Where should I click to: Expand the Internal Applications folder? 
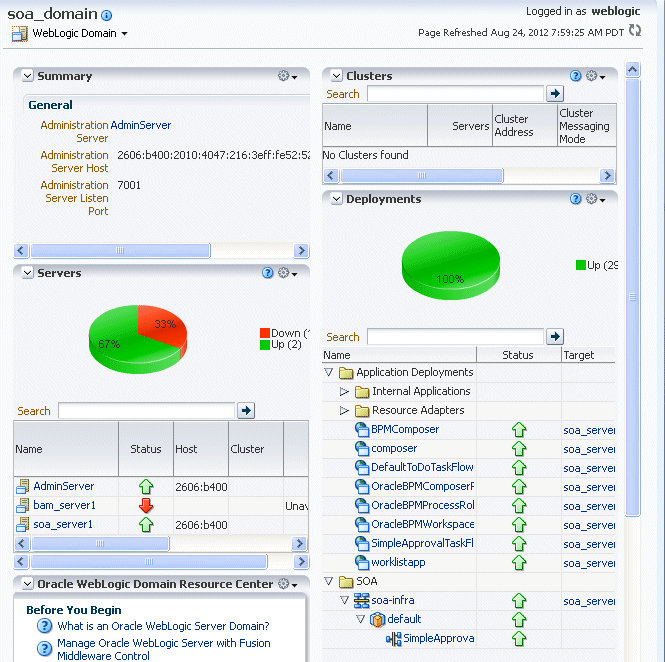(x=344, y=391)
